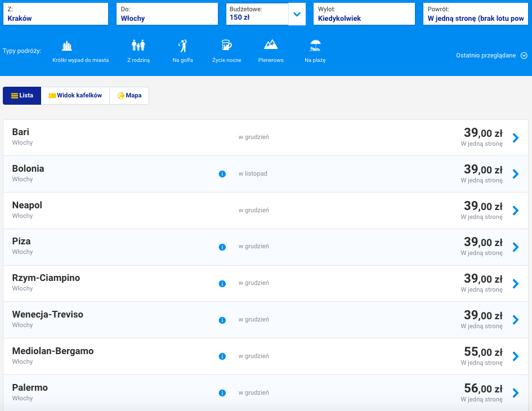Select the beach umbrella icon
Viewport: 532px width, 411px height.
click(315, 46)
